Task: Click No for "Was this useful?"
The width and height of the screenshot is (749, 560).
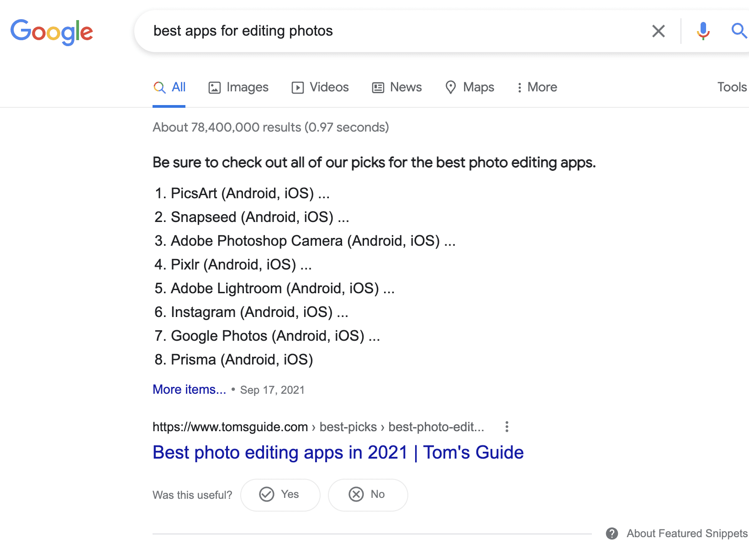Action: (368, 495)
